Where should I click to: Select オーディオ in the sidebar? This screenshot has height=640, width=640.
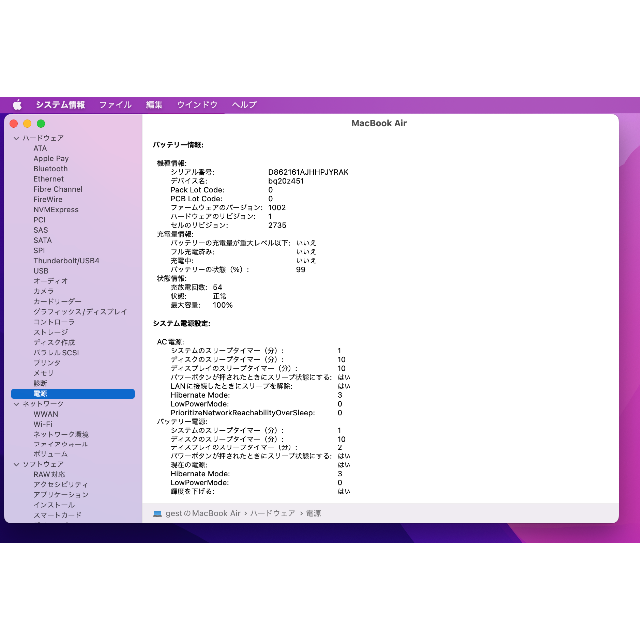[51, 281]
